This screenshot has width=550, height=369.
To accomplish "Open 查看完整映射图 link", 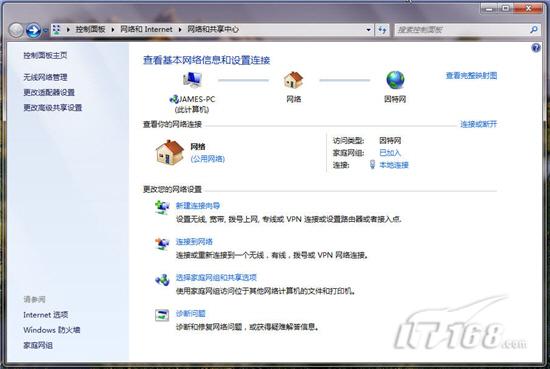I will [x=471, y=75].
